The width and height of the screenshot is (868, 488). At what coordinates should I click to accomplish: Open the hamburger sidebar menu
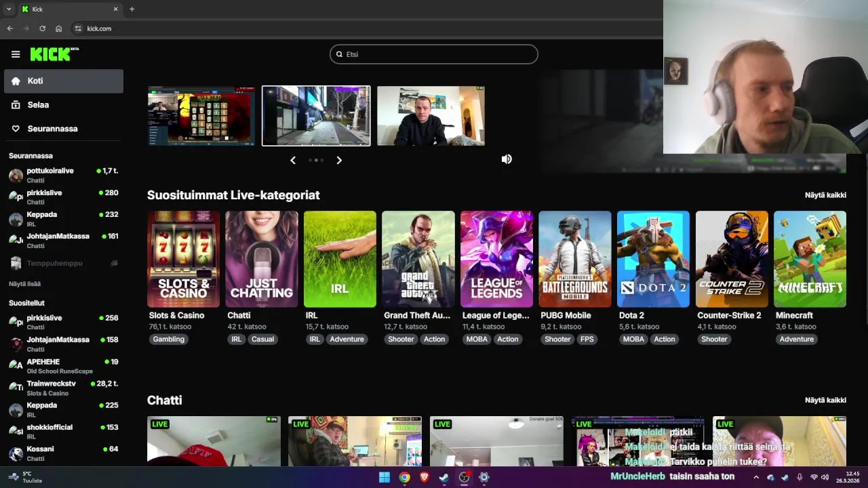coord(16,54)
